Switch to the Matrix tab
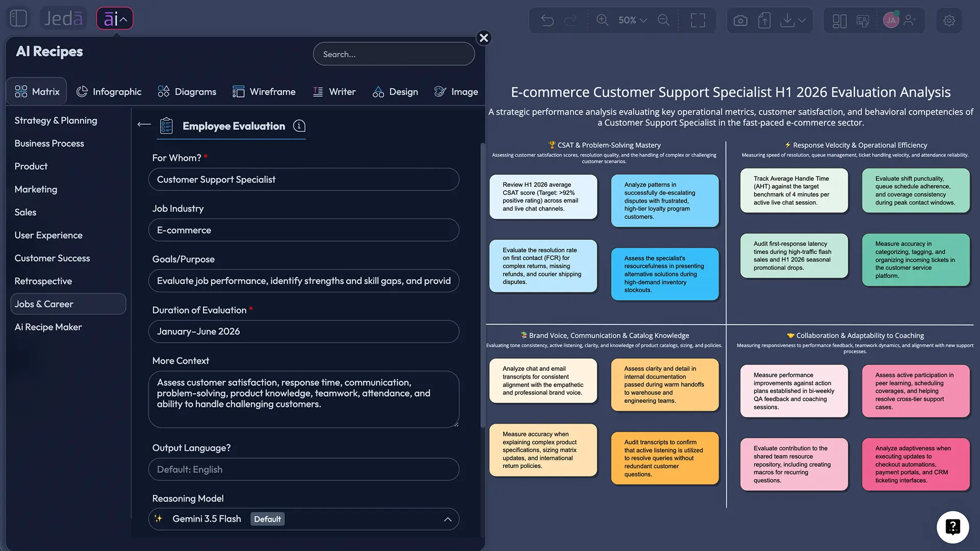The image size is (980, 551). 37,91
